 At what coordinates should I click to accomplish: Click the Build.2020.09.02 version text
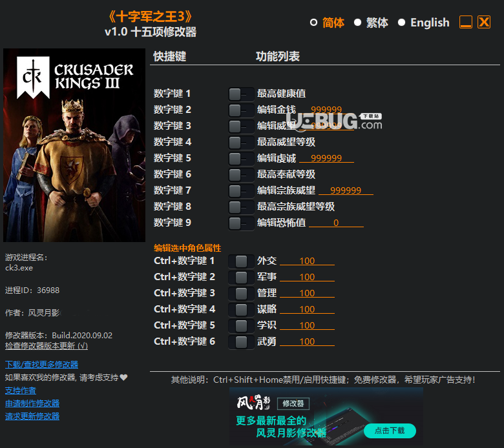pos(82,336)
